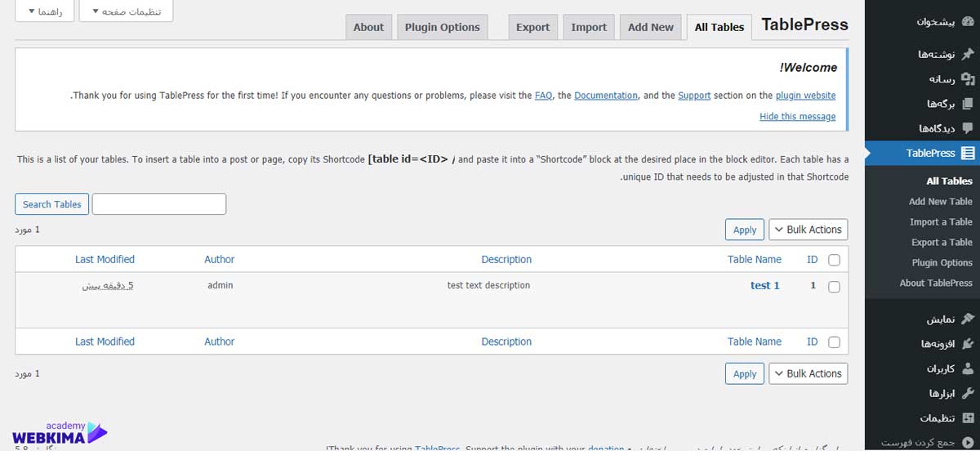Open the plugin website link
The width and height of the screenshot is (980, 451).
pos(806,96)
